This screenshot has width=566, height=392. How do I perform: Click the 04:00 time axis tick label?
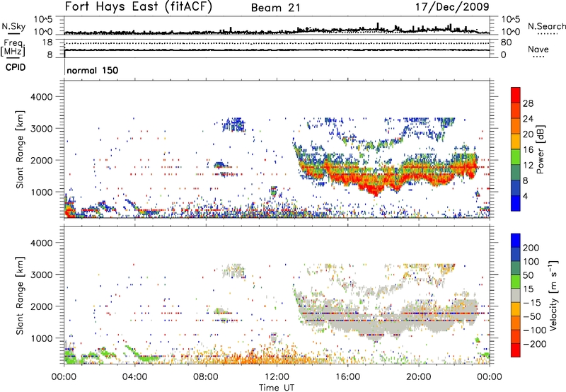[134, 377]
